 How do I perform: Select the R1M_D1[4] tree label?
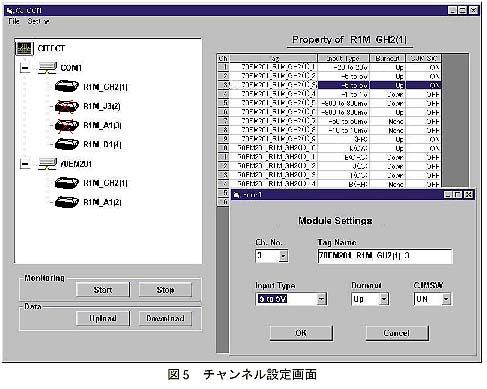coord(102,144)
